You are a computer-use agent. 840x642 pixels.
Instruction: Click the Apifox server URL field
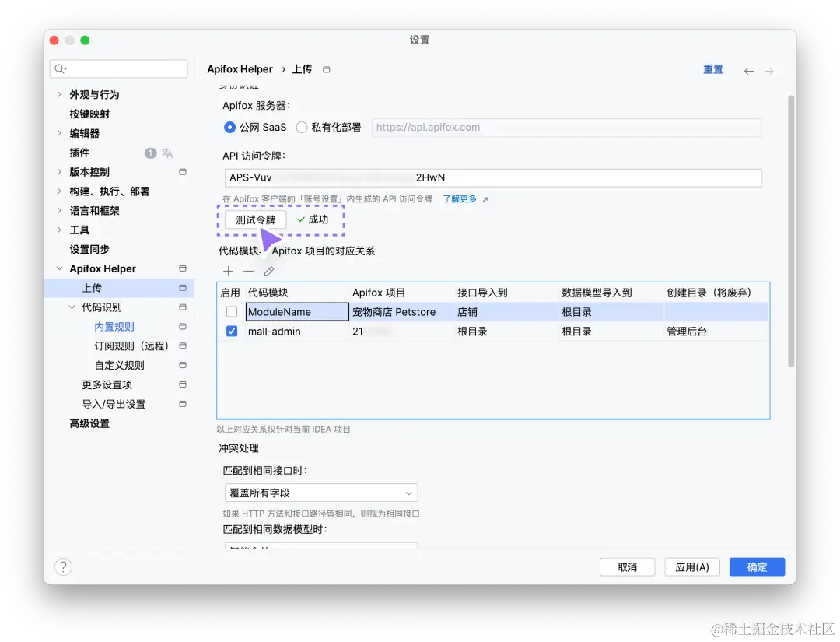(x=567, y=128)
